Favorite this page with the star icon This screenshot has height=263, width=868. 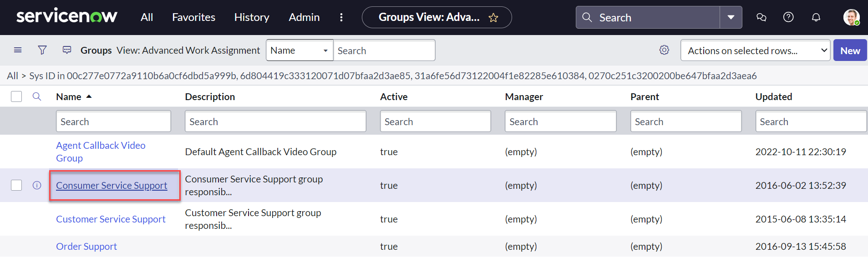[493, 18]
